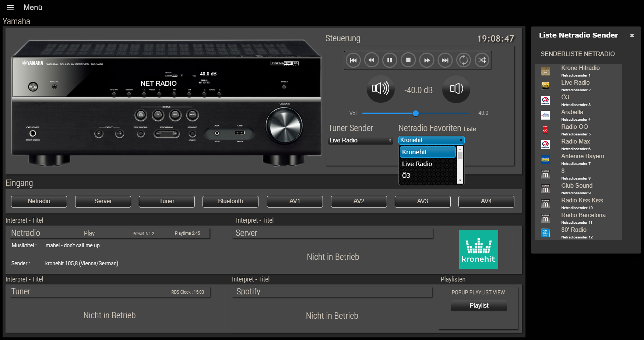
Task: Toggle repeat mode icon
Action: pos(464,60)
